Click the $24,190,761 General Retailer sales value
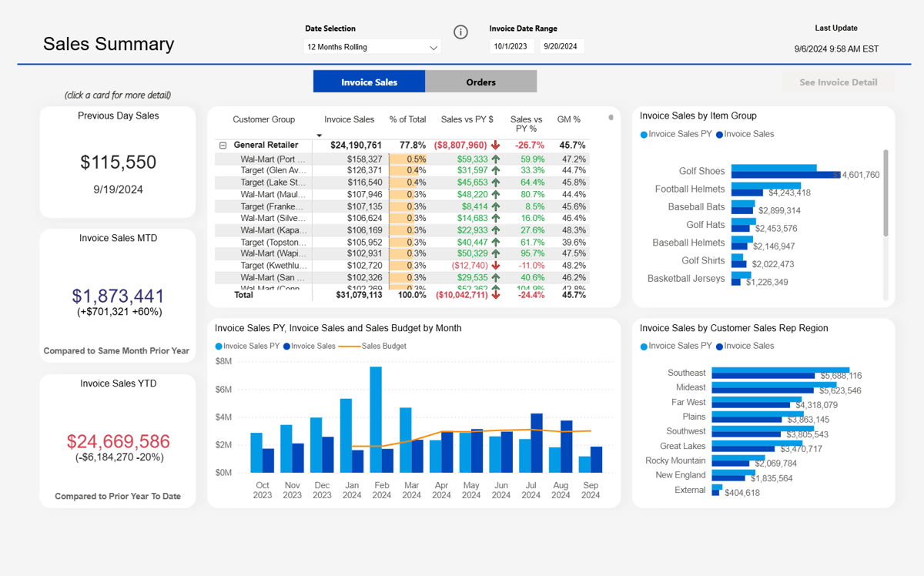Screen dimensions: 924x576 coord(356,145)
